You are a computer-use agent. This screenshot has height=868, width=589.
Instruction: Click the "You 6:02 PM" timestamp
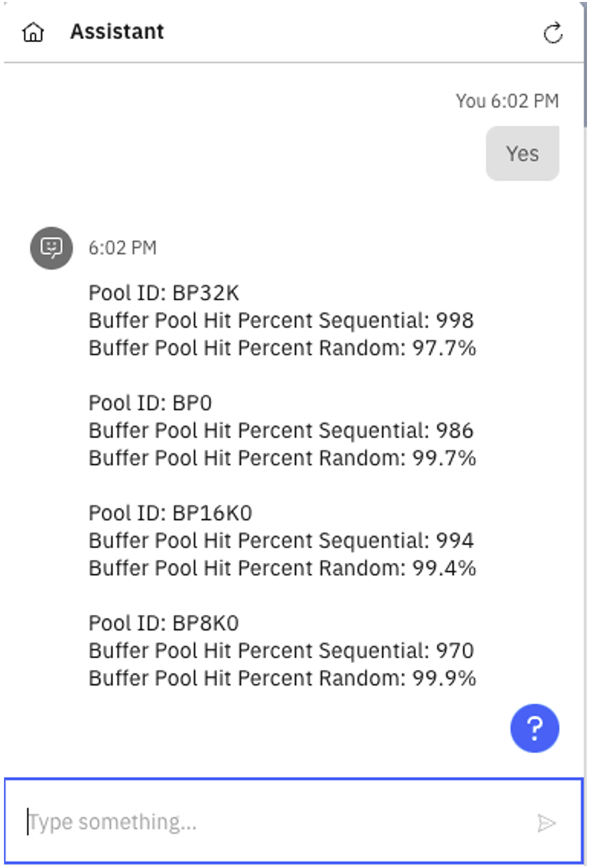[x=507, y=101]
